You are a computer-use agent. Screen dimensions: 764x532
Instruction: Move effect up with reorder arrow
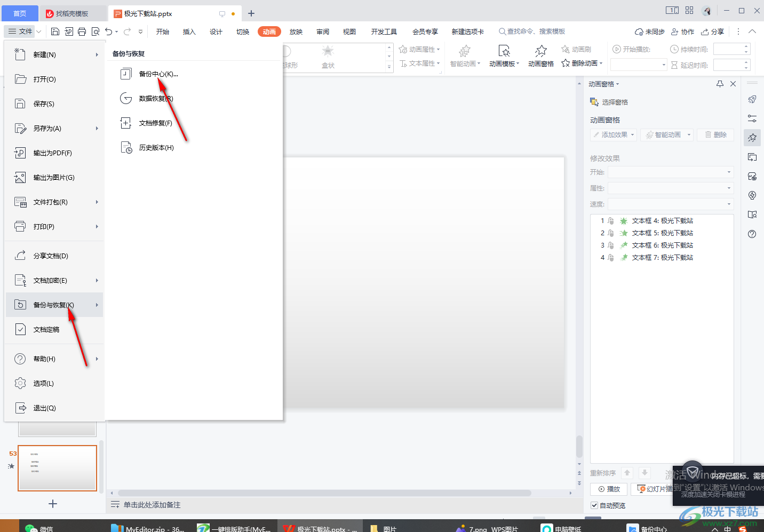click(627, 473)
